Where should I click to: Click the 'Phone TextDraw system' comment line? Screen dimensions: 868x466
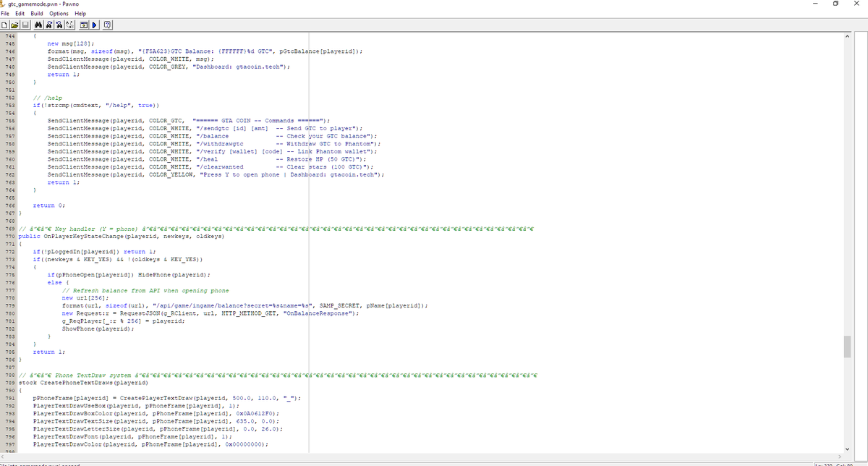tap(277, 374)
